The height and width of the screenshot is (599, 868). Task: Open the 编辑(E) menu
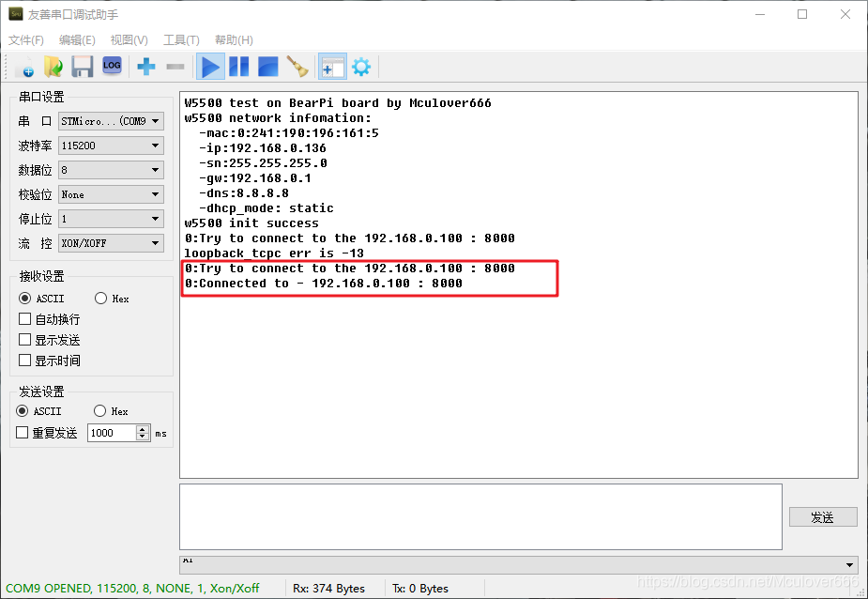click(77, 39)
